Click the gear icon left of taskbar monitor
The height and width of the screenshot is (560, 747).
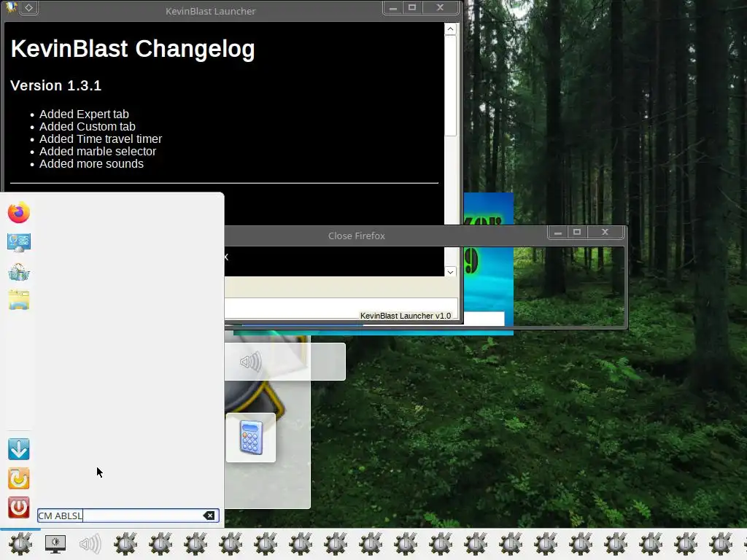(20, 544)
